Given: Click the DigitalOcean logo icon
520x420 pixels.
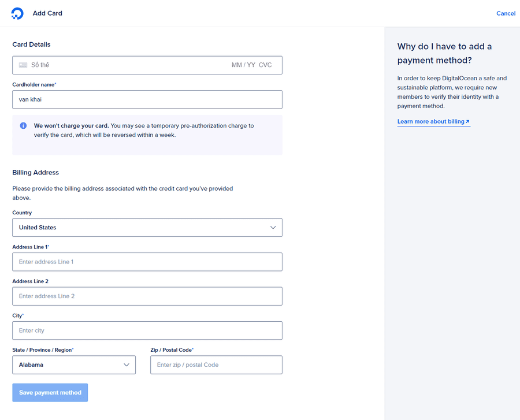Looking at the screenshot, I should (17, 14).
